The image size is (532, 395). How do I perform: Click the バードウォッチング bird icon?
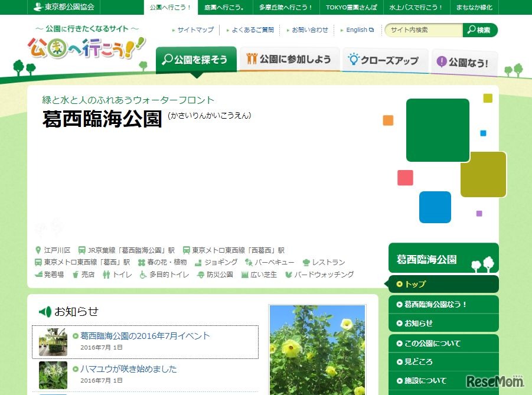pos(288,275)
